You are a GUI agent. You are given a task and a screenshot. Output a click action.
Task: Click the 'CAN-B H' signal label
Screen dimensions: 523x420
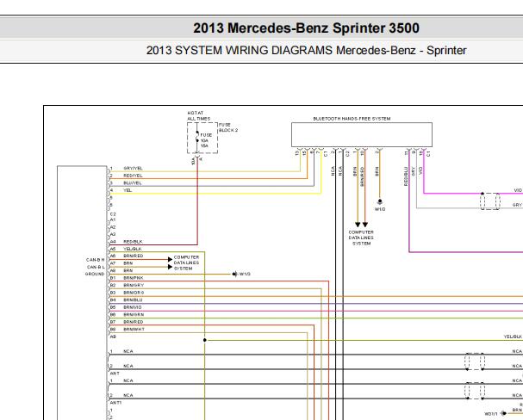click(x=95, y=260)
